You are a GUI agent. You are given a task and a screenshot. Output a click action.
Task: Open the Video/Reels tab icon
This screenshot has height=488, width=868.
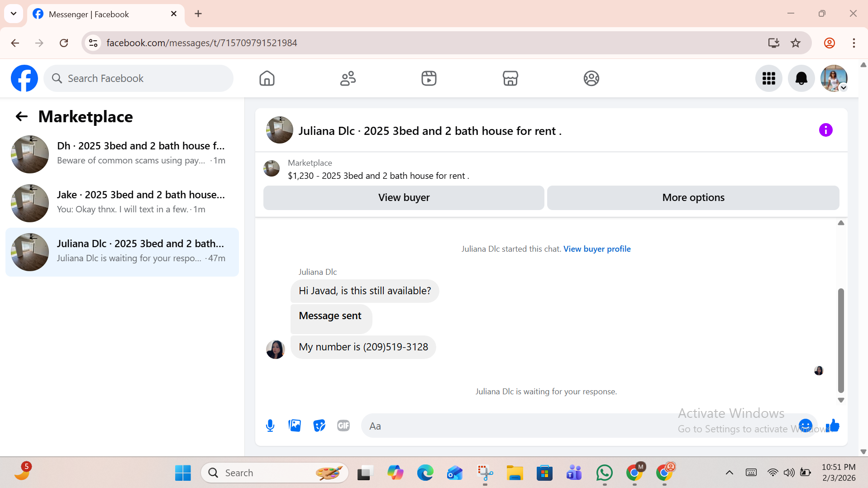[429, 78]
